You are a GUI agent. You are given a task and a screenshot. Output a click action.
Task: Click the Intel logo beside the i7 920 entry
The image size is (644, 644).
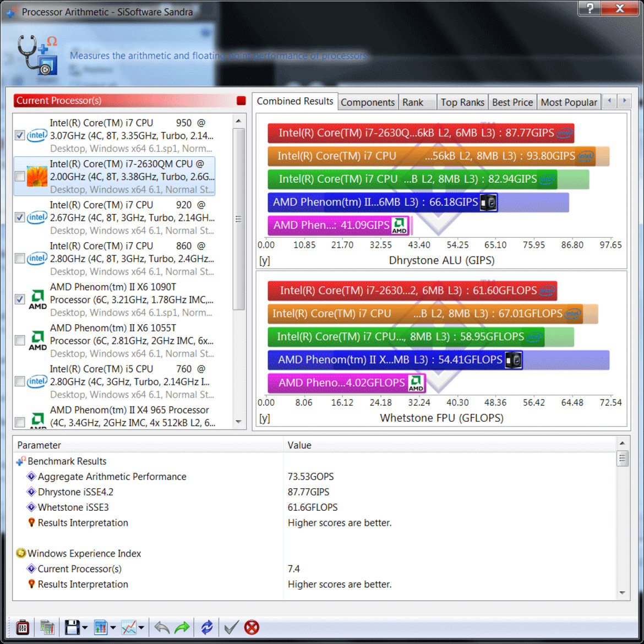(x=37, y=217)
